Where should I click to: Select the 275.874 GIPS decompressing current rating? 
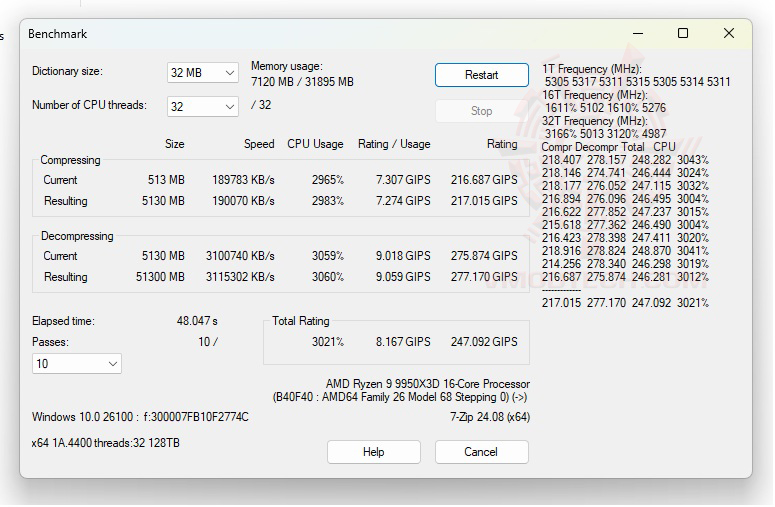tap(484, 256)
